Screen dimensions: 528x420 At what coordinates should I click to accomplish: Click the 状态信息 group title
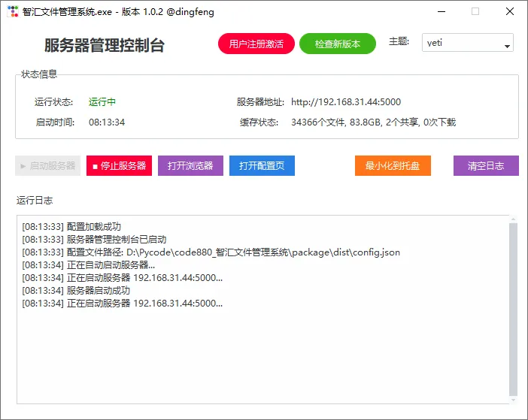click(39, 74)
